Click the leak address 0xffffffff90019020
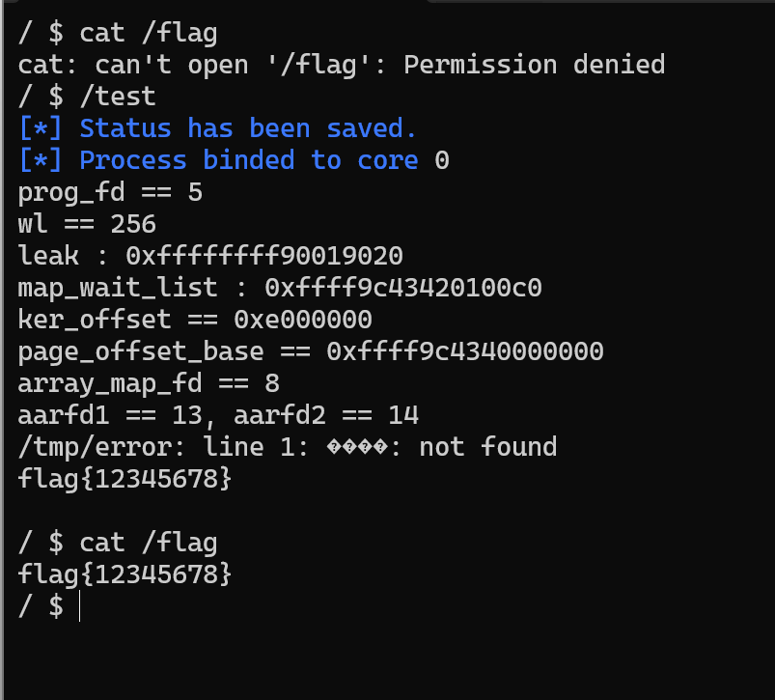The image size is (775, 700). [264, 256]
